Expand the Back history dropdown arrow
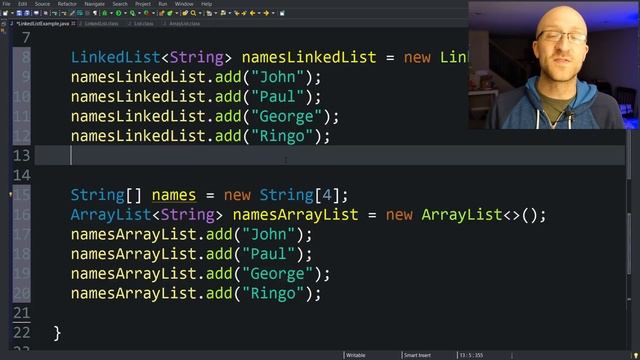Image resolution: width=640 pixels, height=360 pixels. 259,13
